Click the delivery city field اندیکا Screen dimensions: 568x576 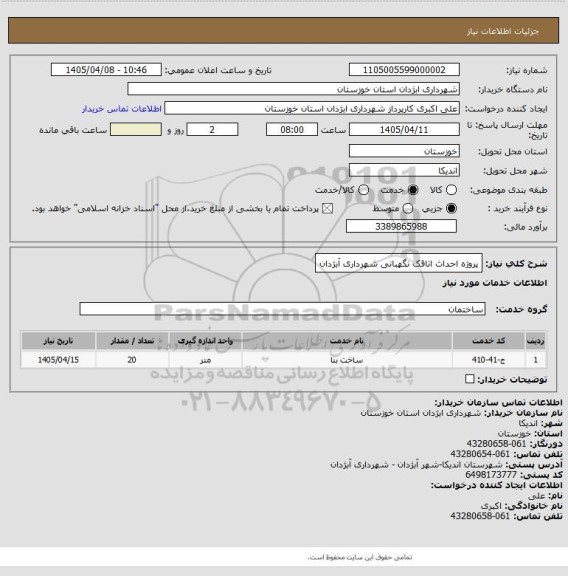404,170
